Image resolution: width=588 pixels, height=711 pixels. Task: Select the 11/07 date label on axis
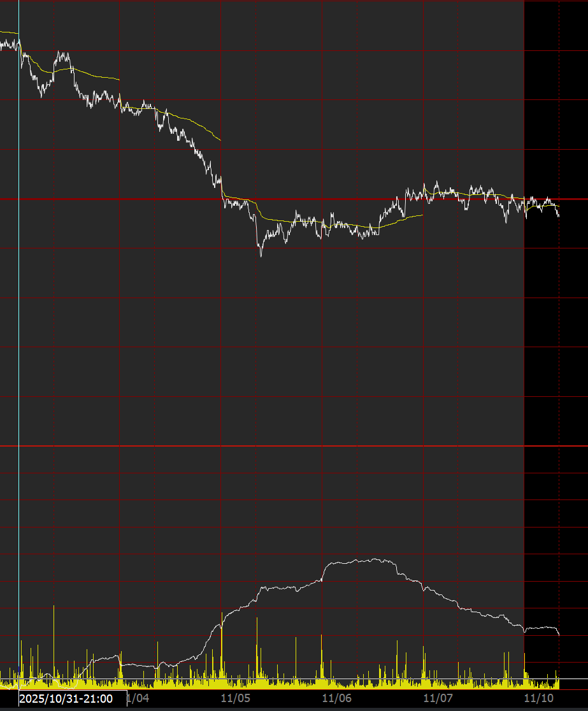coord(439,699)
